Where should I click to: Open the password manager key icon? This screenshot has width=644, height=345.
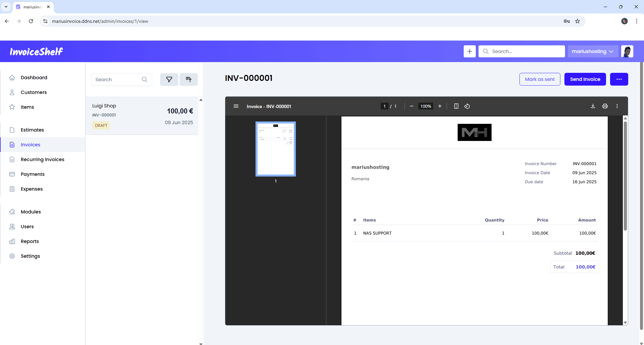567,21
